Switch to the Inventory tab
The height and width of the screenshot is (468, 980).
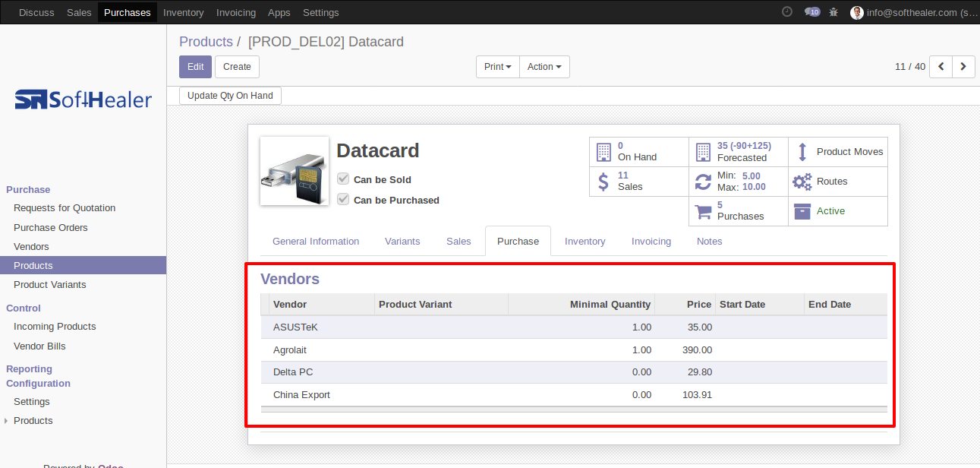[585, 242]
